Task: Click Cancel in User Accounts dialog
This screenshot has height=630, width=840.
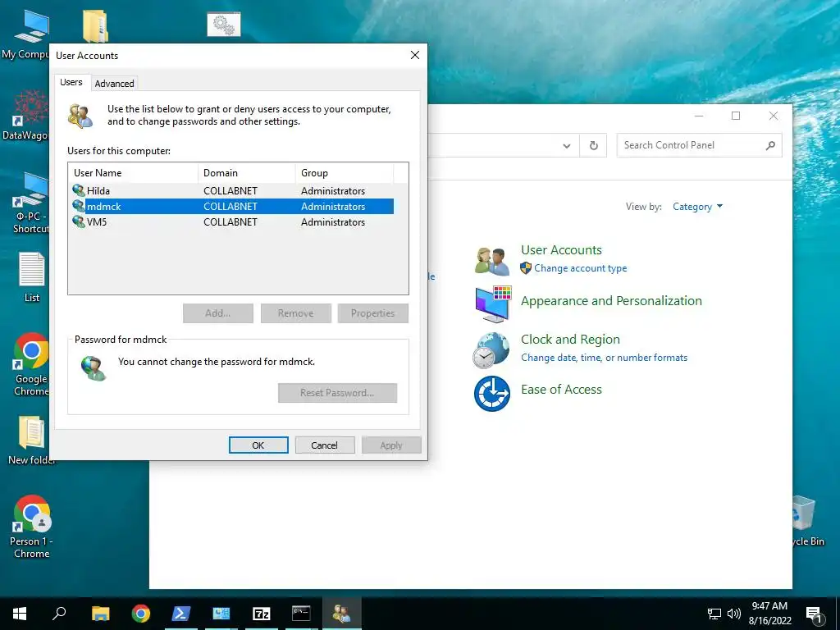Action: [325, 445]
